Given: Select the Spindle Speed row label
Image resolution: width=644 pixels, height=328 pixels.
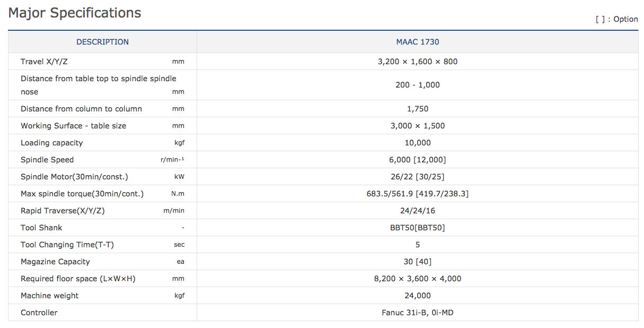Looking at the screenshot, I should point(47,160).
